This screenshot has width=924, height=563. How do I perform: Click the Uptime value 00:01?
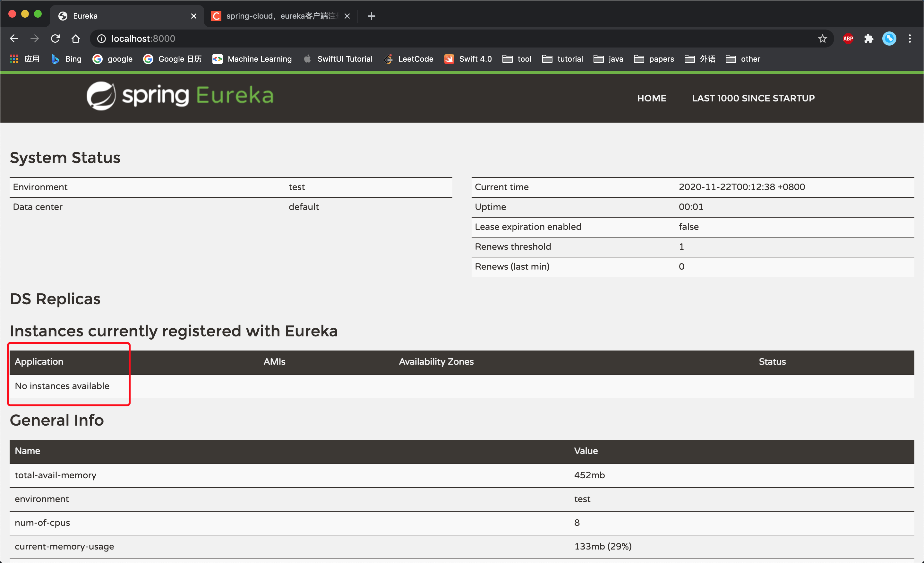pyautogui.click(x=691, y=207)
